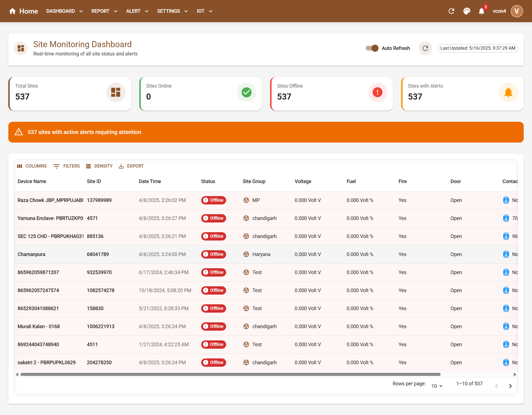Click the green checkmark Sites Online icon
Screen dimensions: 532x415
(x=246, y=92)
